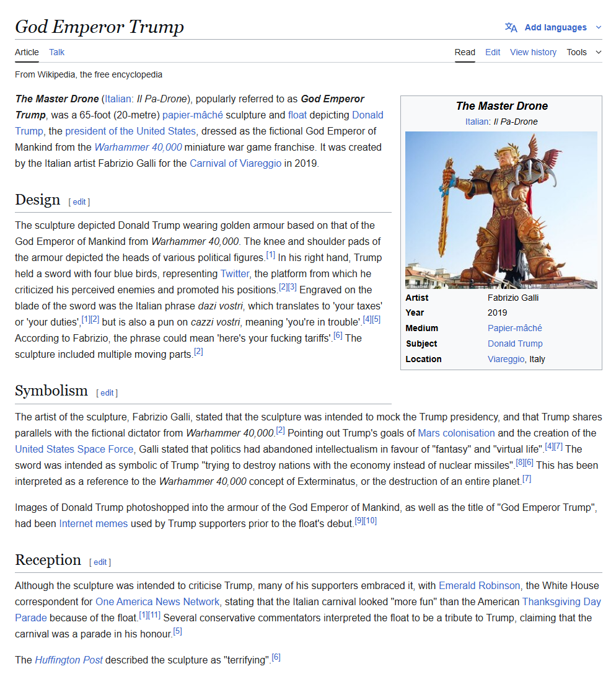Click citation [8] after nuclear missiles quote

520,463
